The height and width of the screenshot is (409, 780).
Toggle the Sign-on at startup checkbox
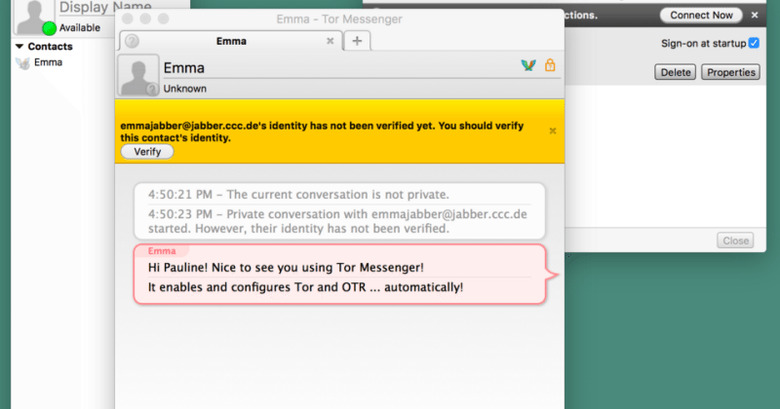754,43
